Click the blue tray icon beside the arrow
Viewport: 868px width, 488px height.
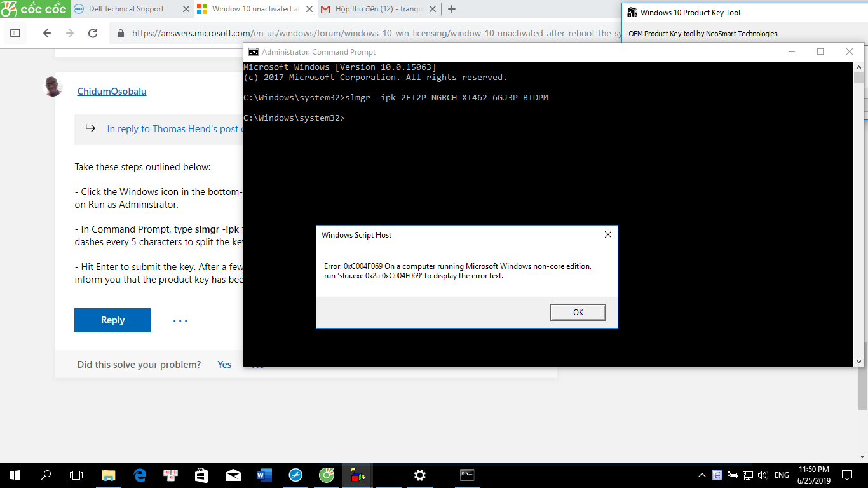tap(717, 475)
